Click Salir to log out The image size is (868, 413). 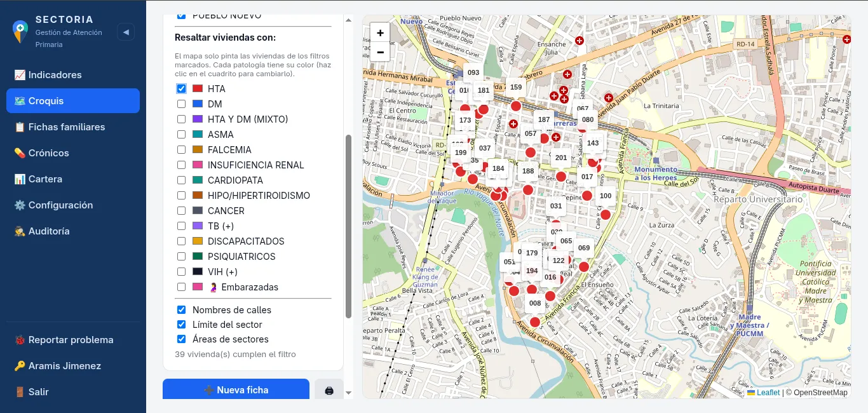[x=73, y=392]
